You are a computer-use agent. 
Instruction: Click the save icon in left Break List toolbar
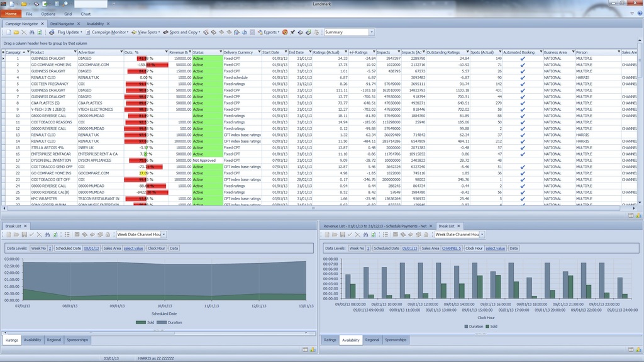coord(23,235)
